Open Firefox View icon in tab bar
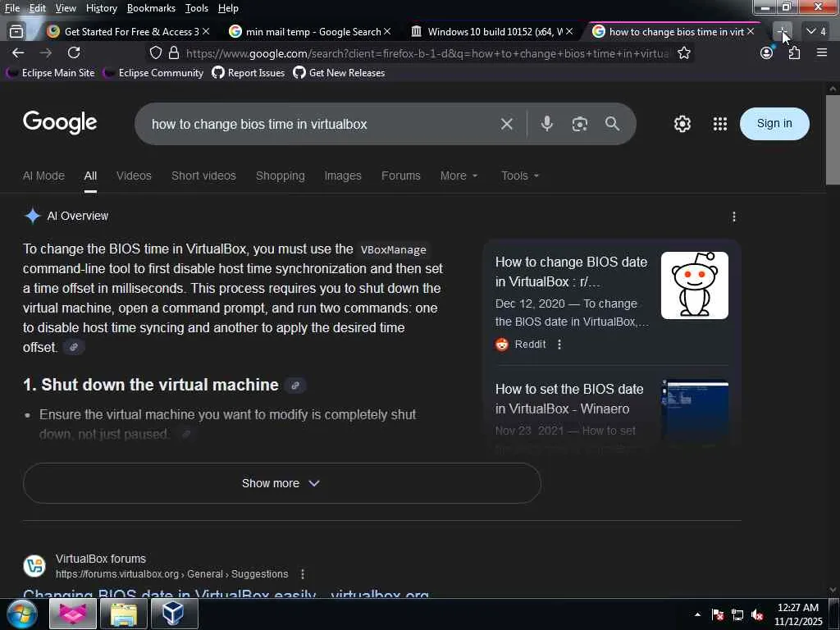The width and height of the screenshot is (840, 630). 16,32
